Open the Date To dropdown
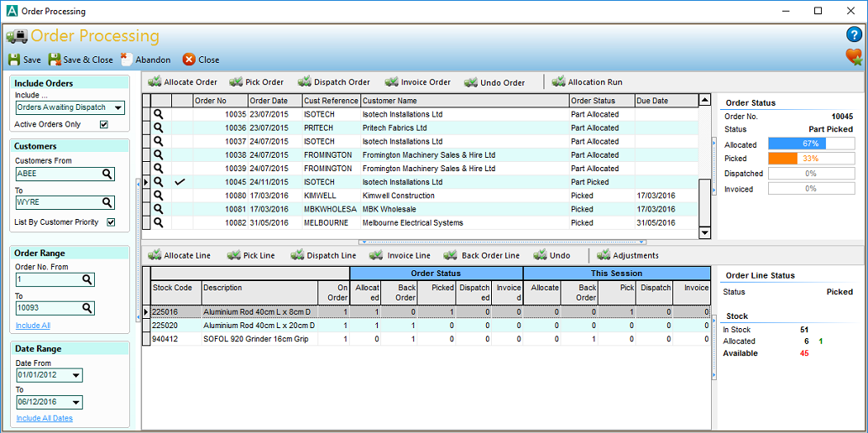Image resolution: width=868 pixels, height=433 pixels. click(76, 403)
